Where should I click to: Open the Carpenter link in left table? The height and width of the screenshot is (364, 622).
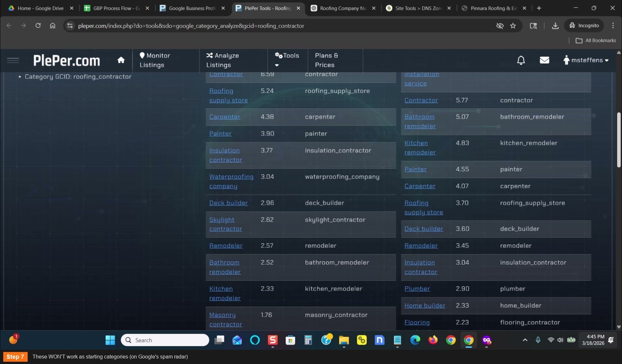click(224, 117)
